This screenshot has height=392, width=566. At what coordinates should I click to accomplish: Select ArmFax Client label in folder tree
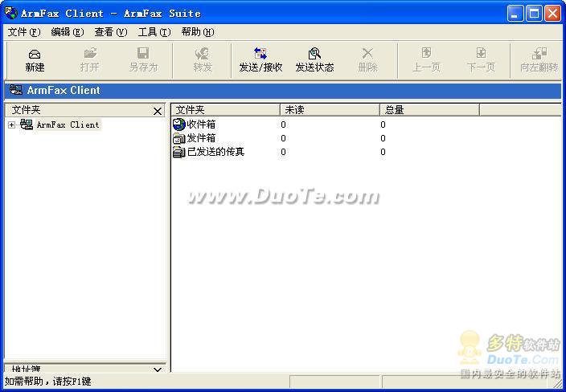tap(68, 125)
